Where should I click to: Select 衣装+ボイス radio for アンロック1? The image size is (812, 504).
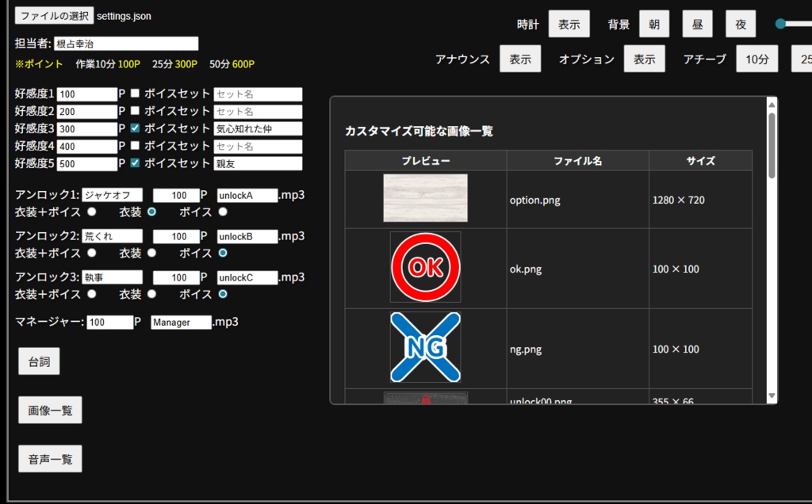tap(92, 212)
